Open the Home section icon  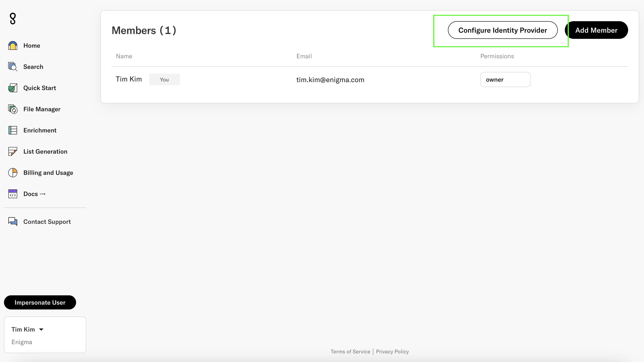(13, 45)
